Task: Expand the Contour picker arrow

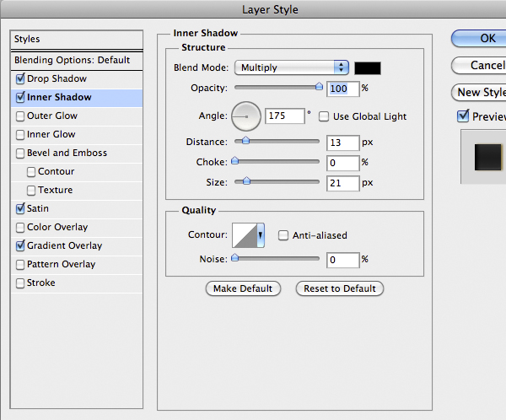Action: pos(261,235)
